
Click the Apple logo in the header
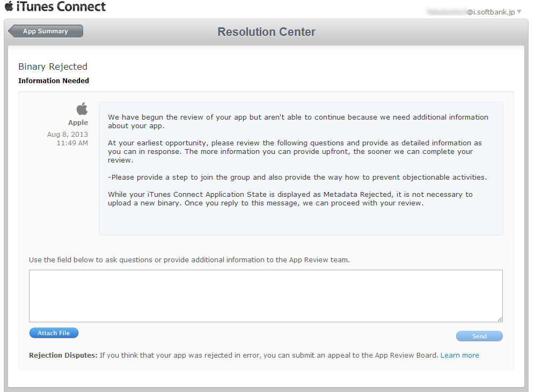[9, 7]
